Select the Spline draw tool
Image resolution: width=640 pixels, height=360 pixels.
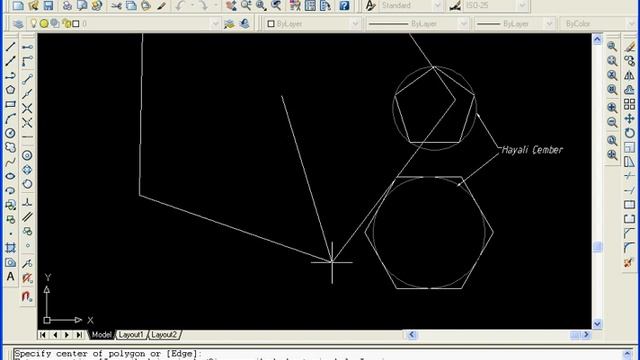11,162
